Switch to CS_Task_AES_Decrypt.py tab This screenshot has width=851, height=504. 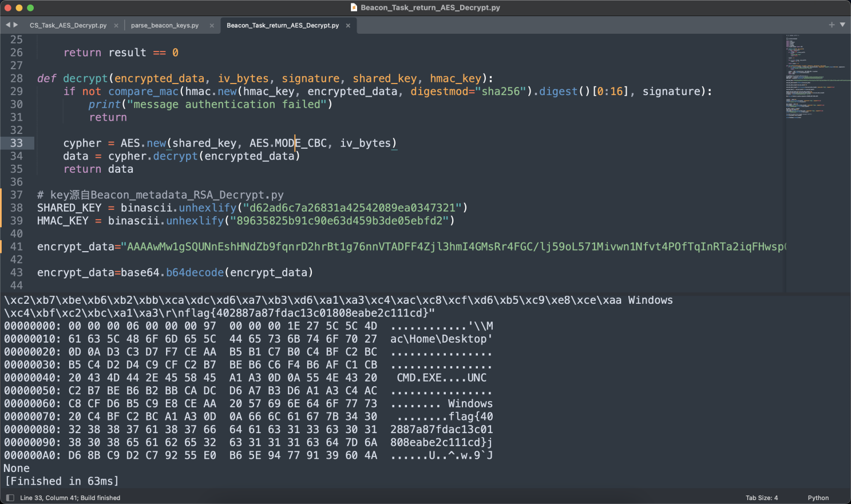(68, 25)
